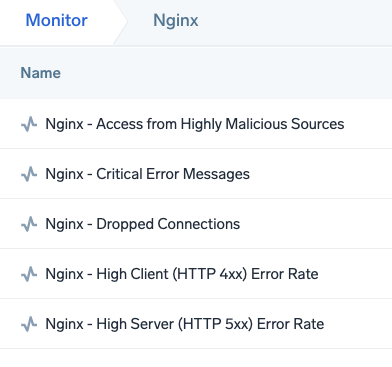Select Nginx - Dropped Connections monitor
392x367 pixels.
click(143, 224)
